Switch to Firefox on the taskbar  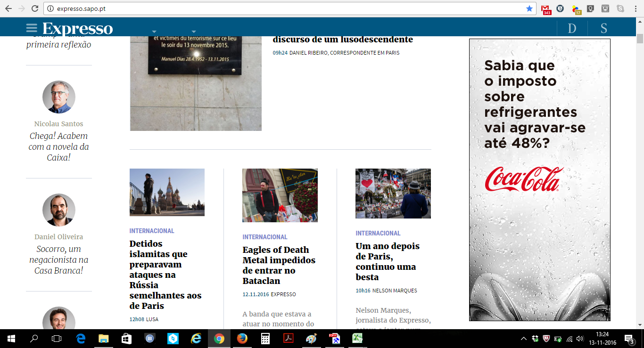click(x=242, y=339)
